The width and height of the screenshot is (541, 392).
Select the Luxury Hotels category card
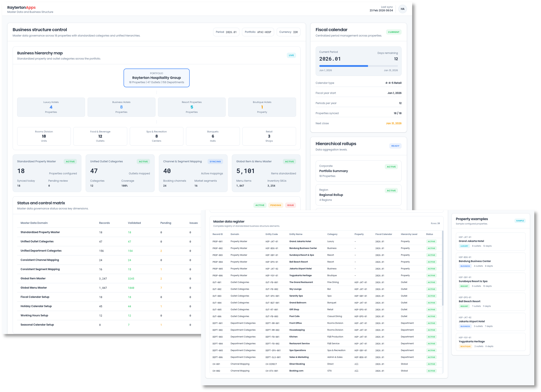[51, 107]
